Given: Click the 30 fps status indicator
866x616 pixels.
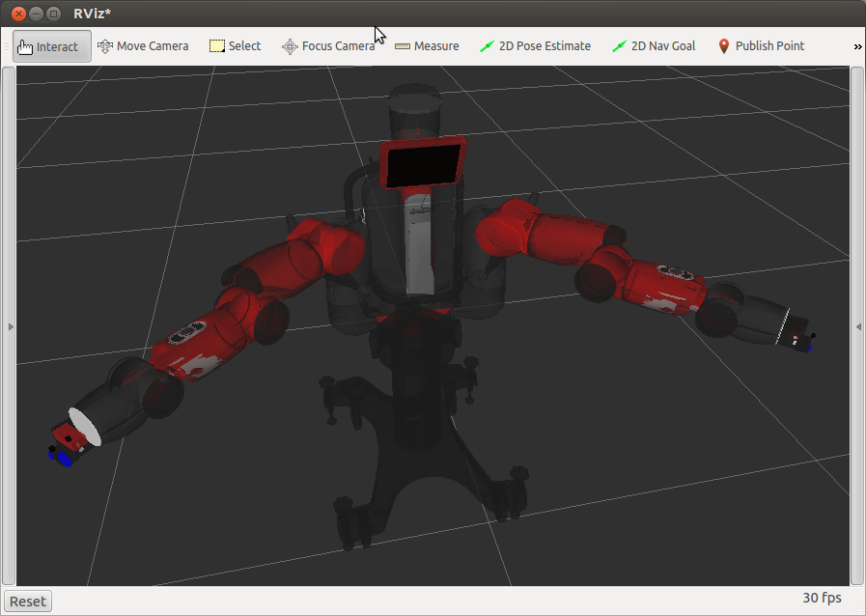Looking at the screenshot, I should point(822,599).
